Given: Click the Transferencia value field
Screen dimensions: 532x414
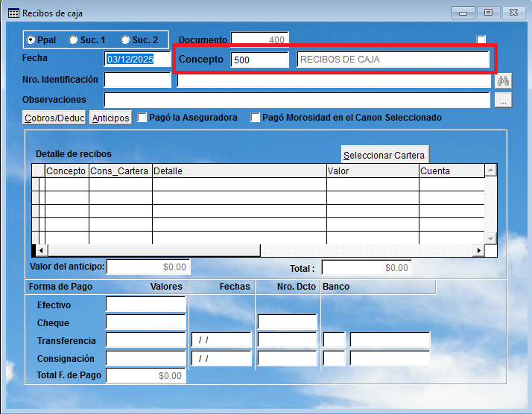Looking at the screenshot, I should (x=146, y=340).
